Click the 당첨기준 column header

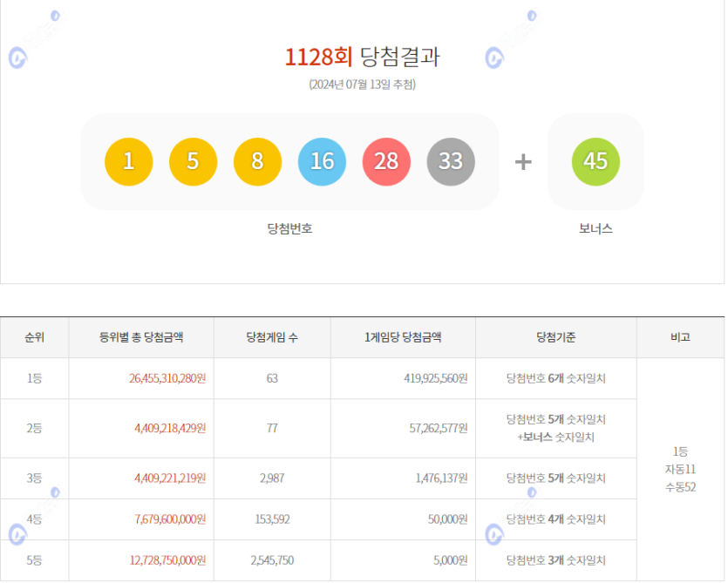point(556,337)
